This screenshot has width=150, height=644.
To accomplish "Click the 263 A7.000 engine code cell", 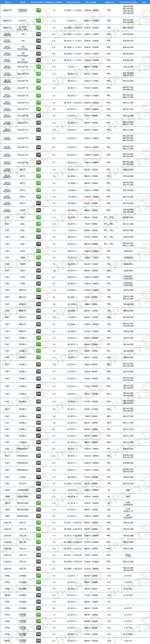I will [x=128, y=416].
